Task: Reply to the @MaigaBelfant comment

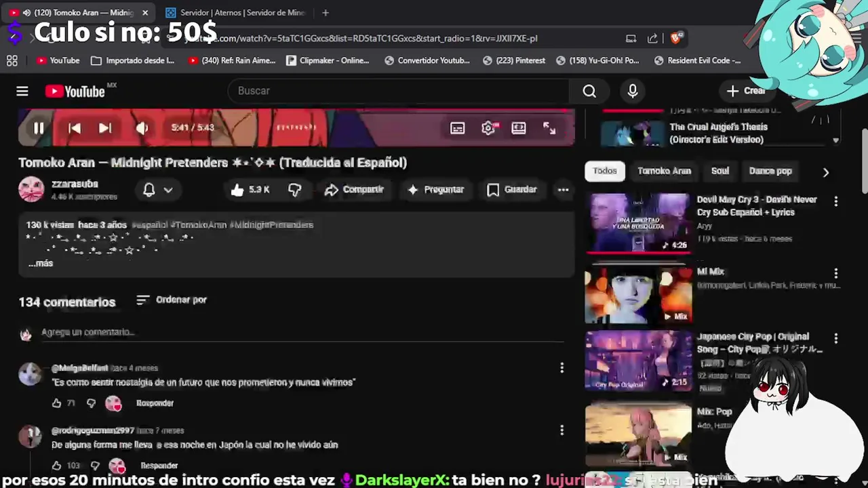Action: (x=155, y=403)
